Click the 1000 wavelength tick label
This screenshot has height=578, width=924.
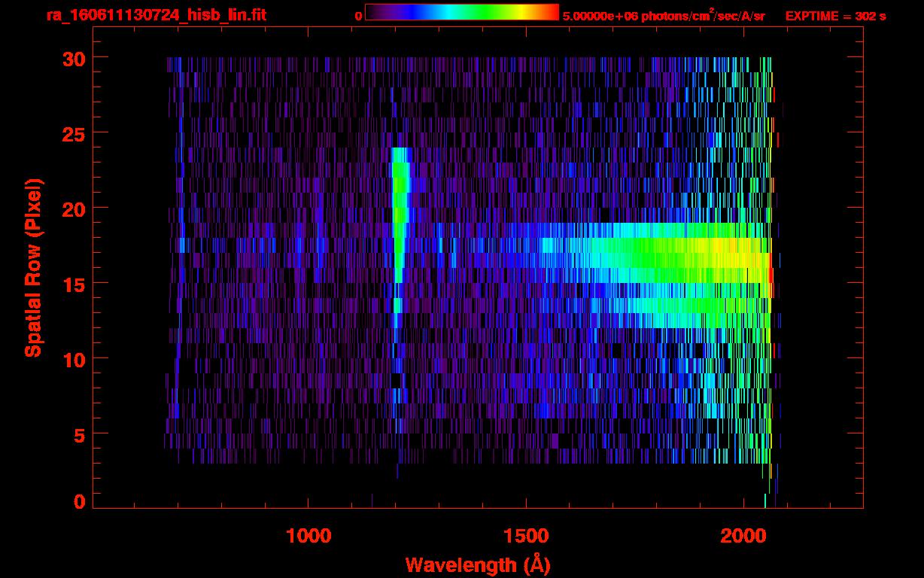click(x=309, y=536)
